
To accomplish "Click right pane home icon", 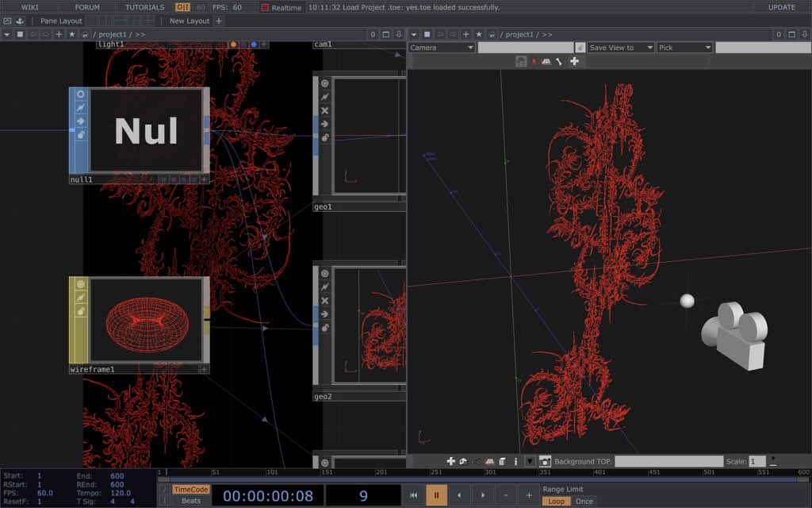I will 492,34.
